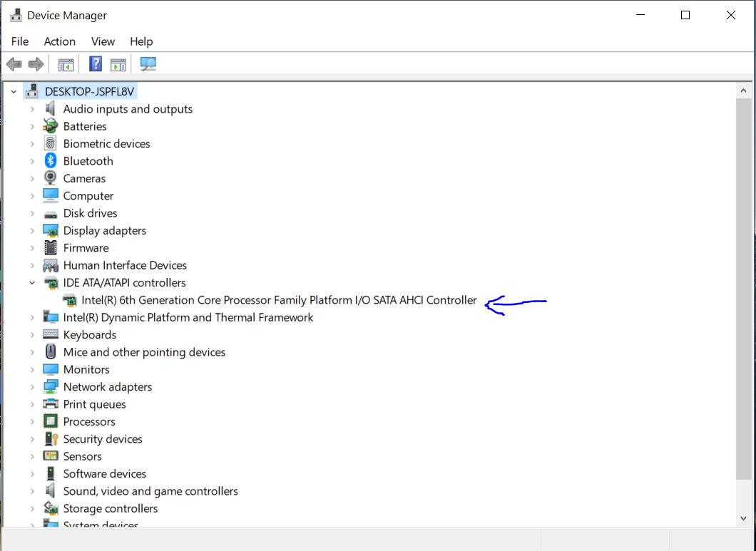Open the View menu

103,41
